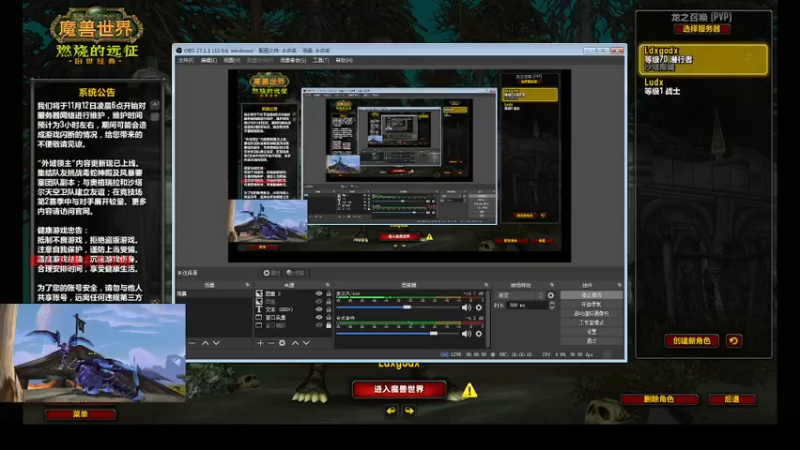Open 编辑(E) menu in OBS
Image resolution: width=800 pixels, height=450 pixels.
pos(209,60)
